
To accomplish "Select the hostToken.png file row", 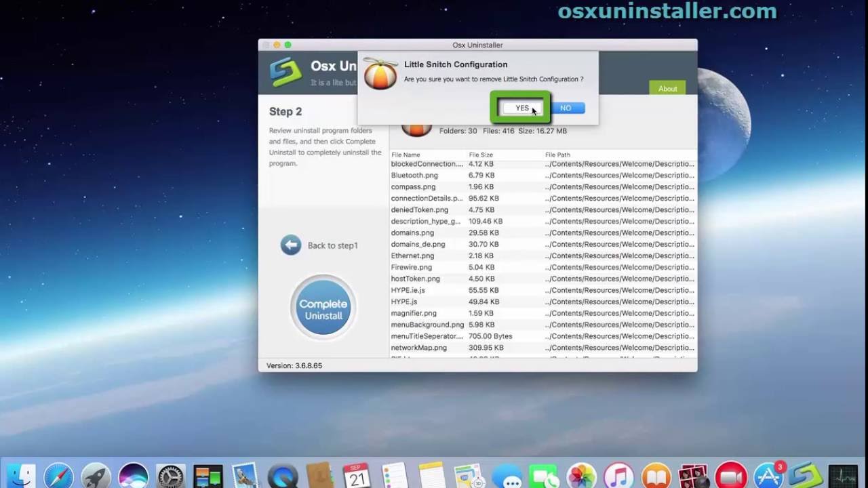I will point(543,279).
